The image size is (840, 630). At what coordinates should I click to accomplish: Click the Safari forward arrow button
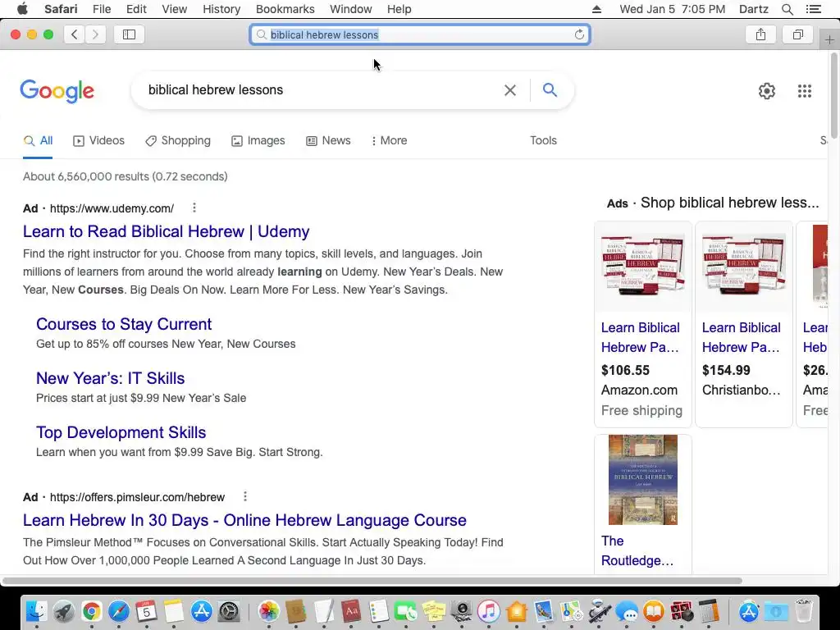click(x=95, y=34)
